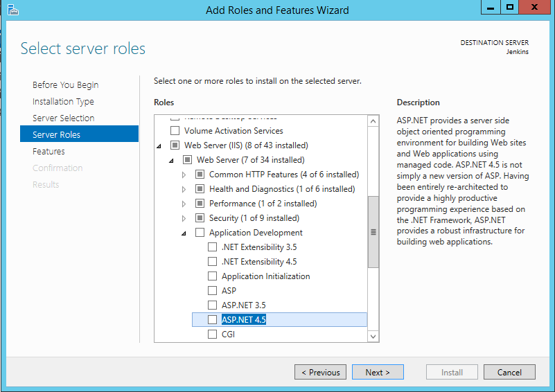Close the Add Roles wizard
This screenshot has width=555, height=392.
537,8
